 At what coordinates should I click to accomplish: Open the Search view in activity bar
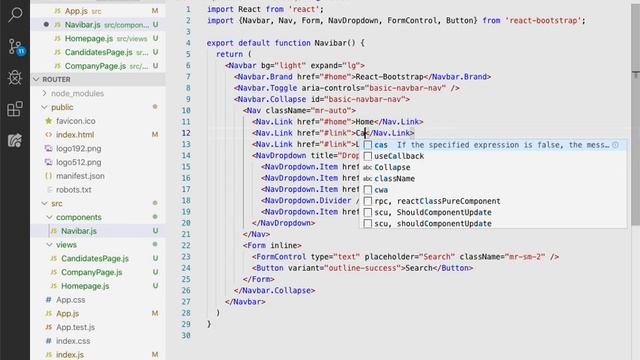pyautogui.click(x=15, y=15)
